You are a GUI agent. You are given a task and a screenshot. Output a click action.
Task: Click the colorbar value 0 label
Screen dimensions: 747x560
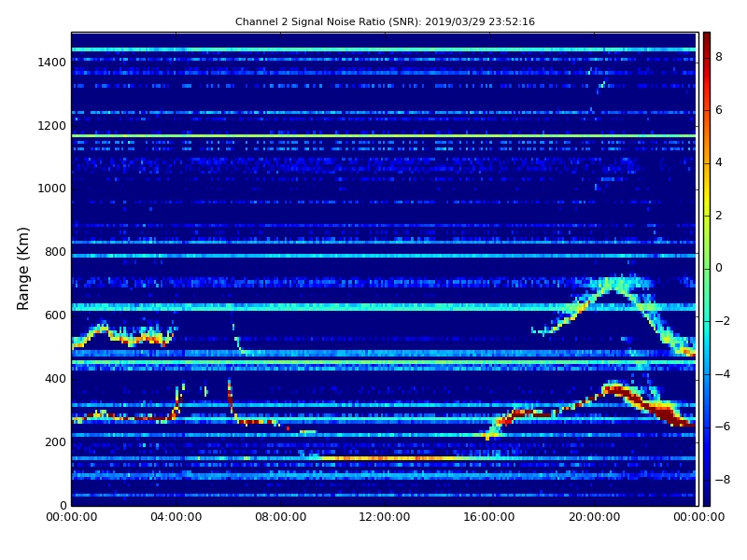coord(719,268)
